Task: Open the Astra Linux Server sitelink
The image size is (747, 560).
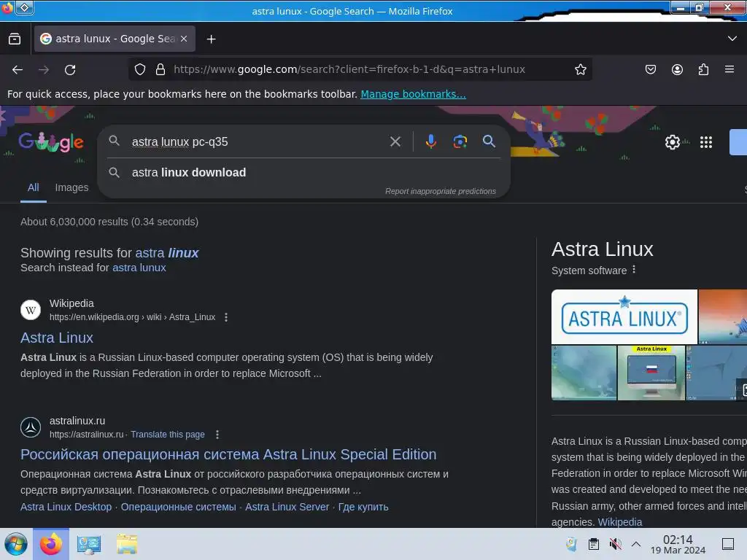Action: pos(287,507)
